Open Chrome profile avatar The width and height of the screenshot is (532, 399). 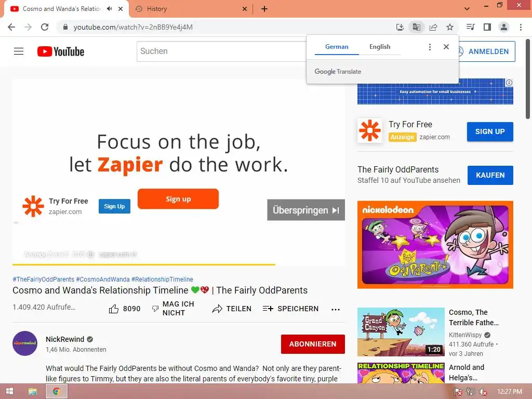click(504, 27)
